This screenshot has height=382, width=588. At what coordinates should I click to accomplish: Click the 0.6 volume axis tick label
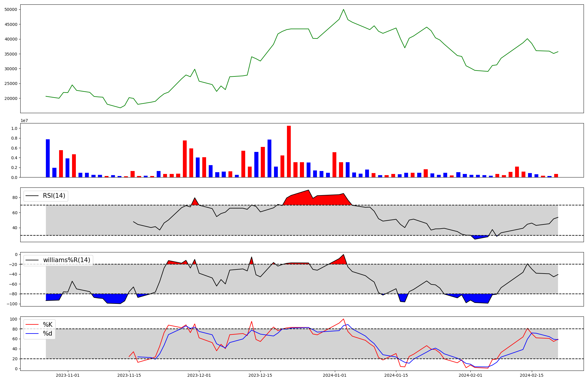coord(14,148)
